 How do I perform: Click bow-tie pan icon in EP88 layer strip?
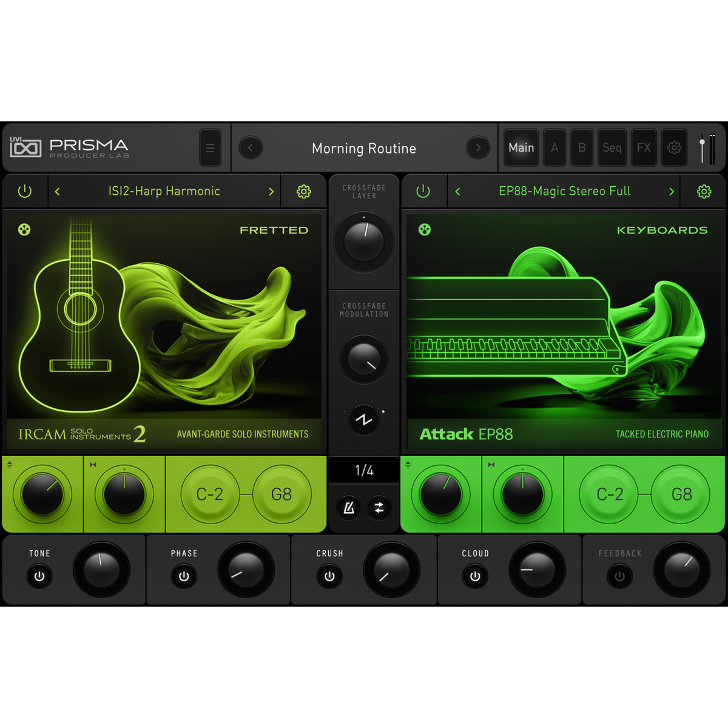click(491, 465)
